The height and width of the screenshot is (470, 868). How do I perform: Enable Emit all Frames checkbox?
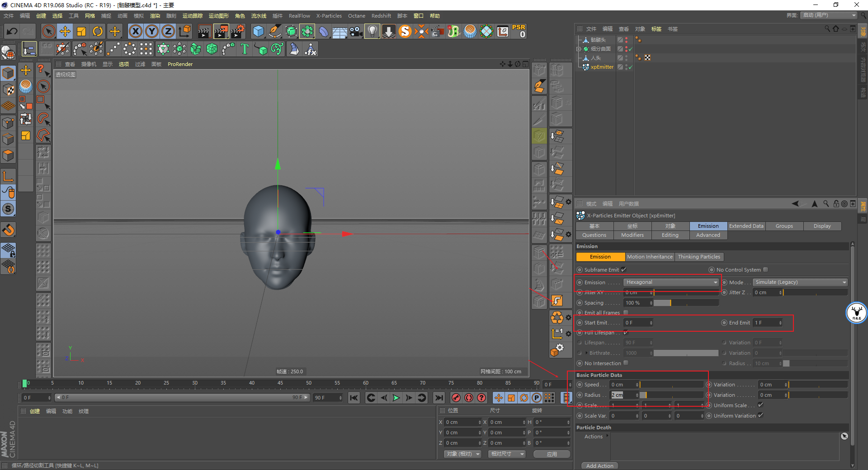coord(626,312)
